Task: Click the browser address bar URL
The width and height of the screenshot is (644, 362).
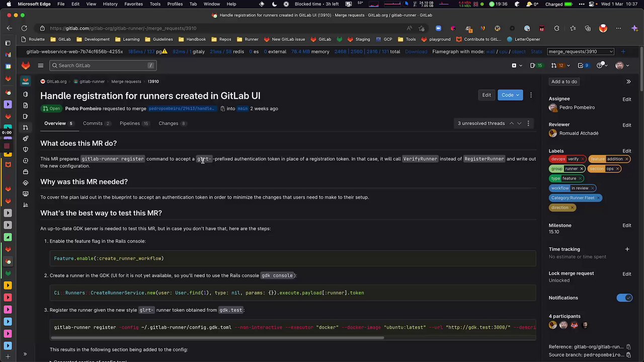Action: coord(123,28)
